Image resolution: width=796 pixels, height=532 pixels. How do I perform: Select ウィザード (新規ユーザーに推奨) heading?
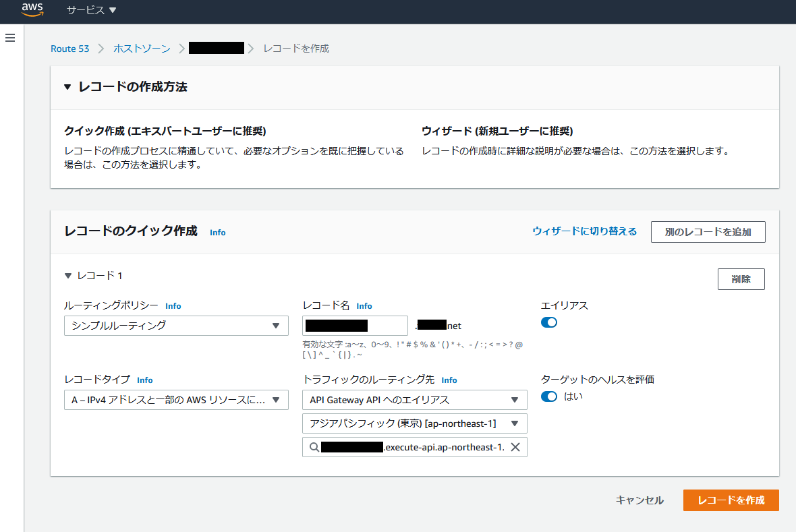[498, 131]
